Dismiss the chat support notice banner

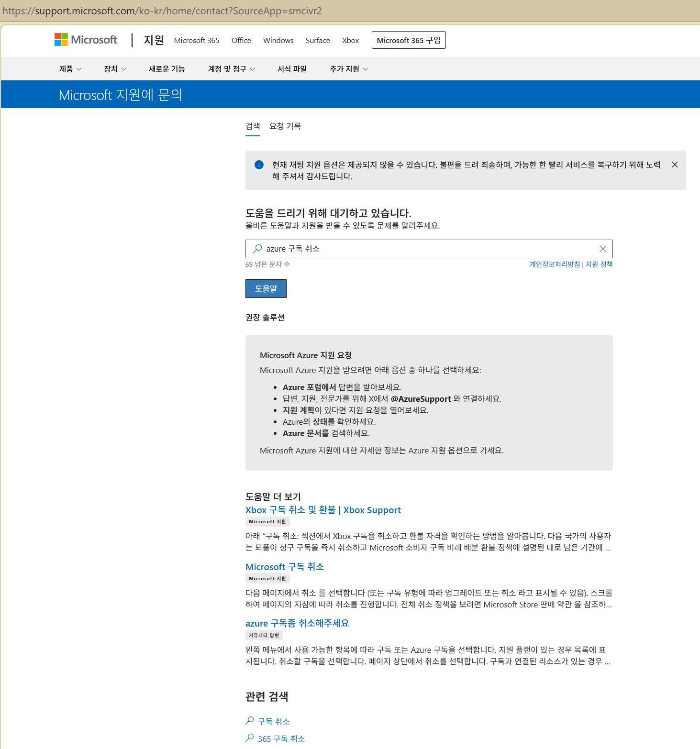675,165
